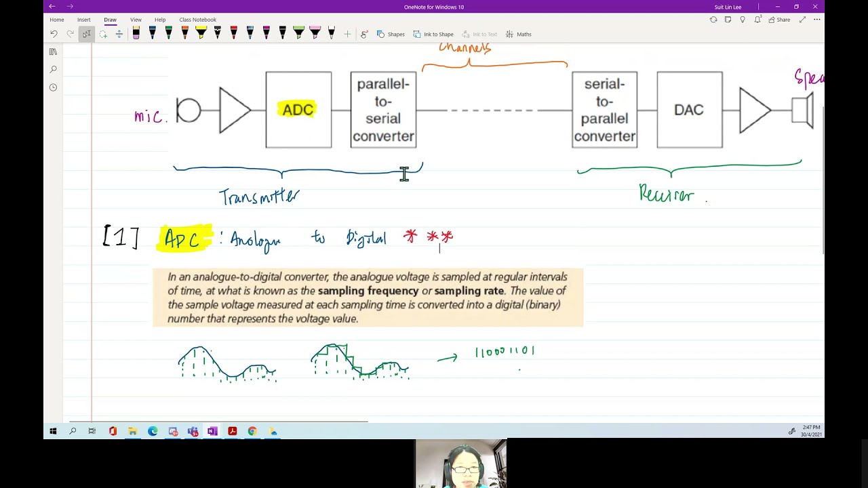Redo the last undone action
The width and height of the screenshot is (868, 488).
click(70, 34)
